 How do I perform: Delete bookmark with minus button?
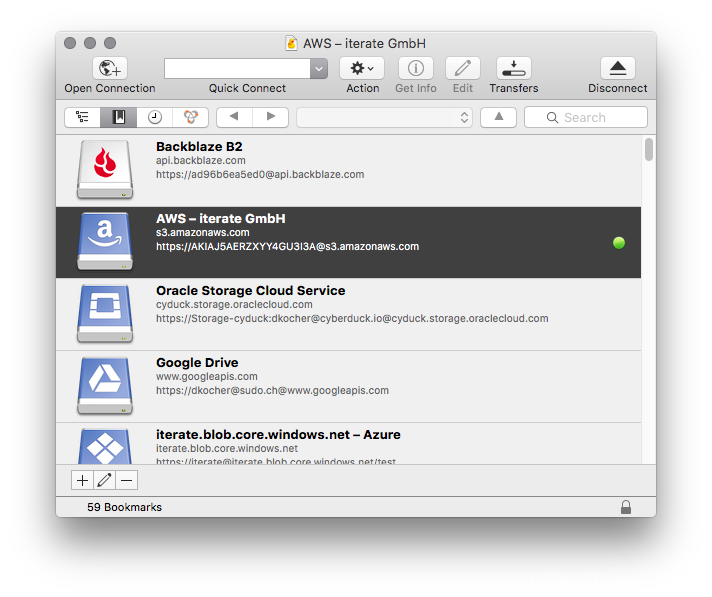click(127, 480)
